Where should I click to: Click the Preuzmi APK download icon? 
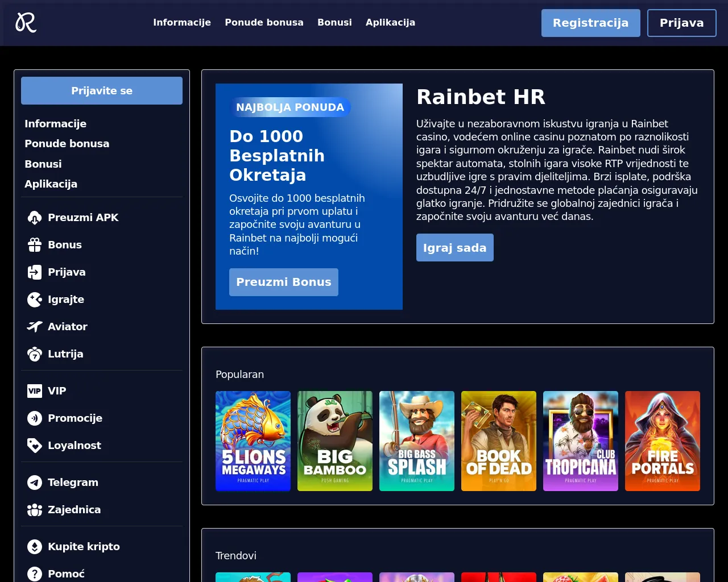click(35, 218)
